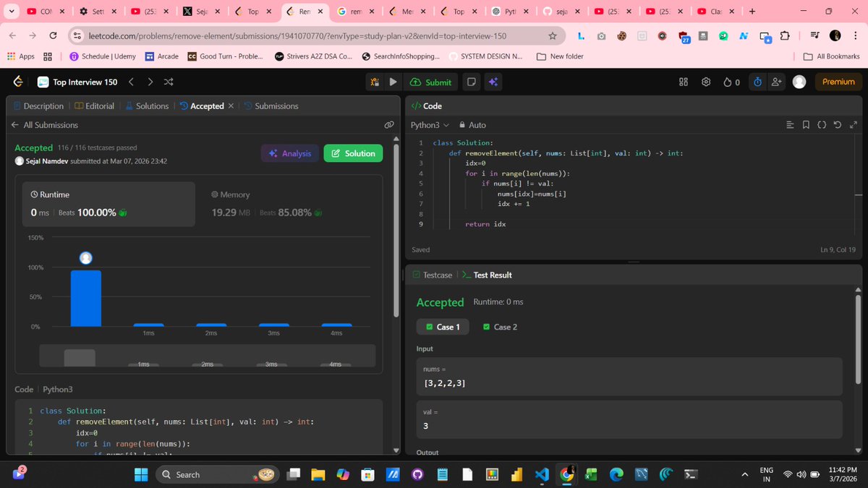Screen dimensions: 868x488
Task: Open LeetCode settings gear
Action: click(706, 82)
